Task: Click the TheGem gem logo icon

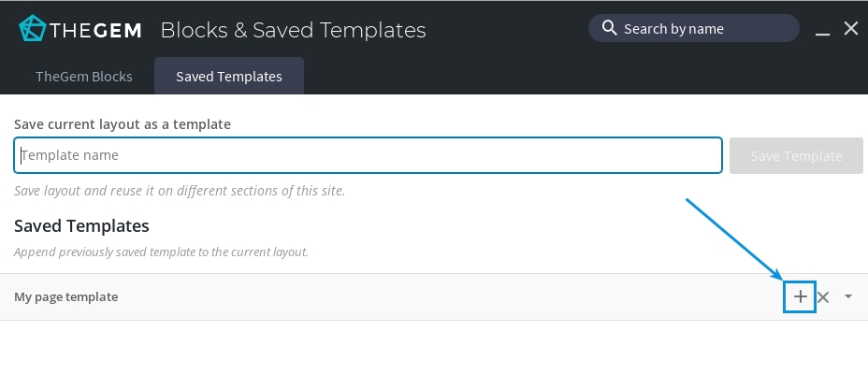Action: pos(33,29)
